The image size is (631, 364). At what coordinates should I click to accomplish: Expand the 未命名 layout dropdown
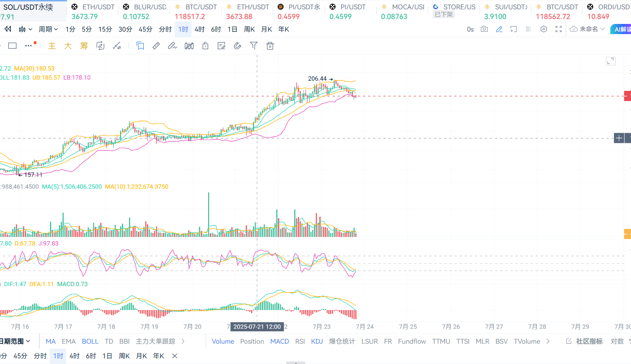pyautogui.click(x=588, y=29)
